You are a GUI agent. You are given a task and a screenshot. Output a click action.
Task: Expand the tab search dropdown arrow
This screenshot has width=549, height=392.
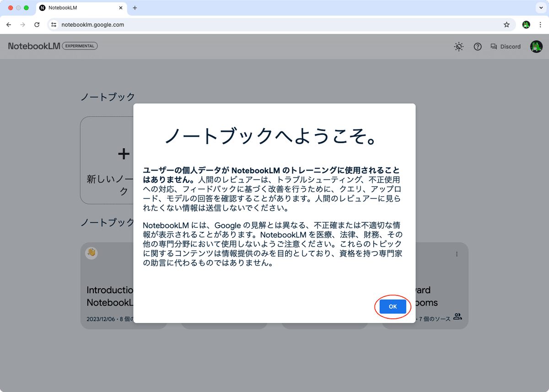point(540,8)
